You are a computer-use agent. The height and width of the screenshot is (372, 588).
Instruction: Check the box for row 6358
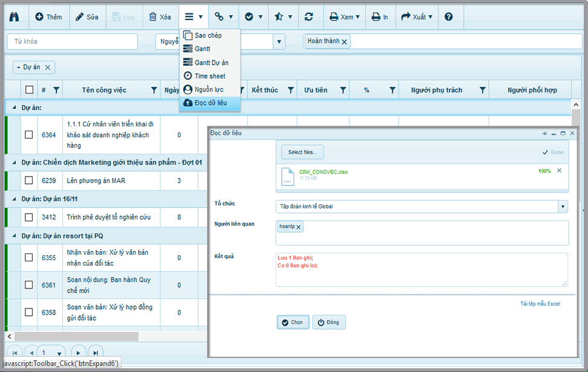tap(29, 312)
